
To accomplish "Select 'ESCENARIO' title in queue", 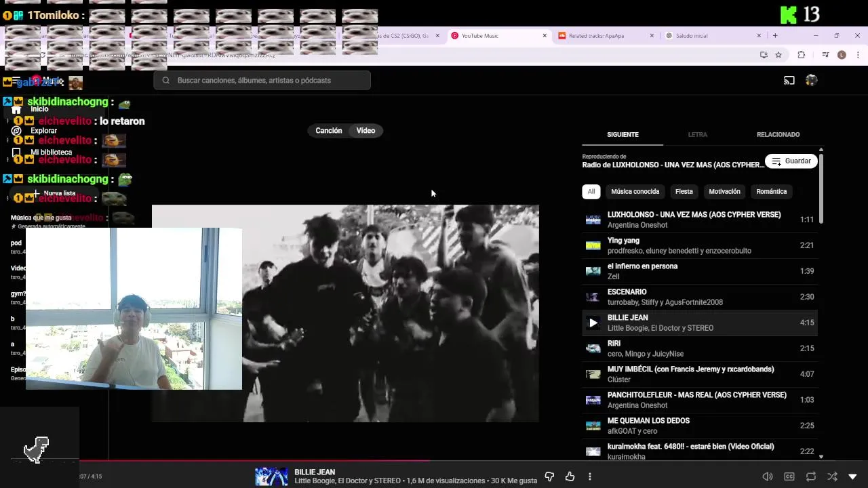I will click(x=627, y=292).
